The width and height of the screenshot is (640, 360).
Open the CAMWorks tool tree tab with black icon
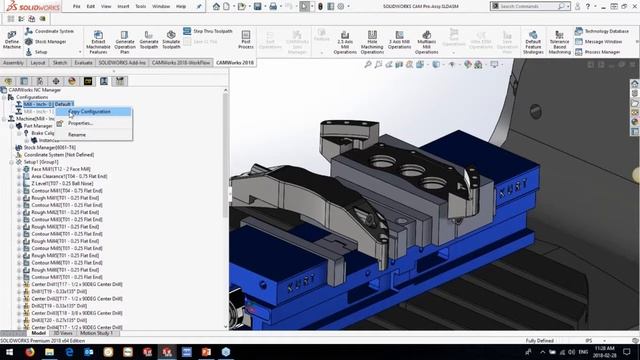tap(88, 81)
